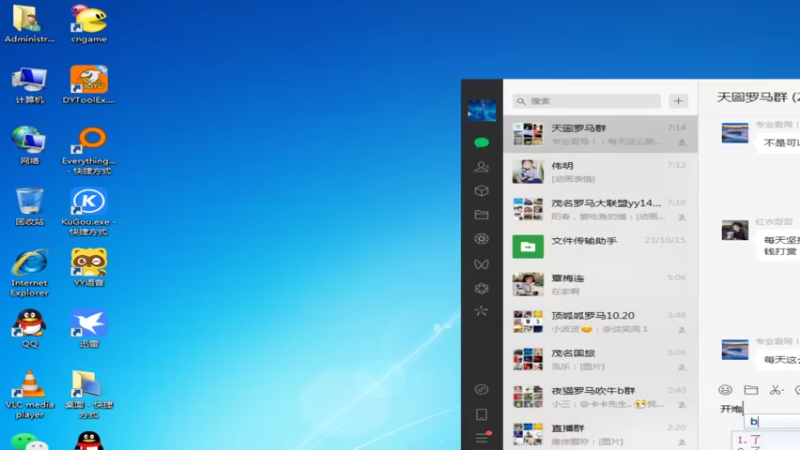Open the Moments aperture icon in WeChat sidebar

482,239
